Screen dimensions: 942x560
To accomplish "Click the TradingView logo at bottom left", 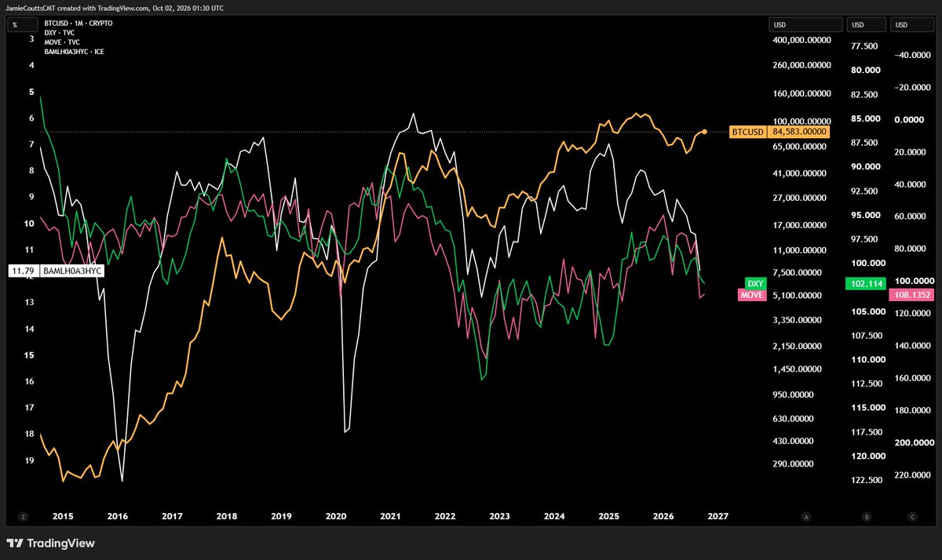I will pyautogui.click(x=51, y=543).
